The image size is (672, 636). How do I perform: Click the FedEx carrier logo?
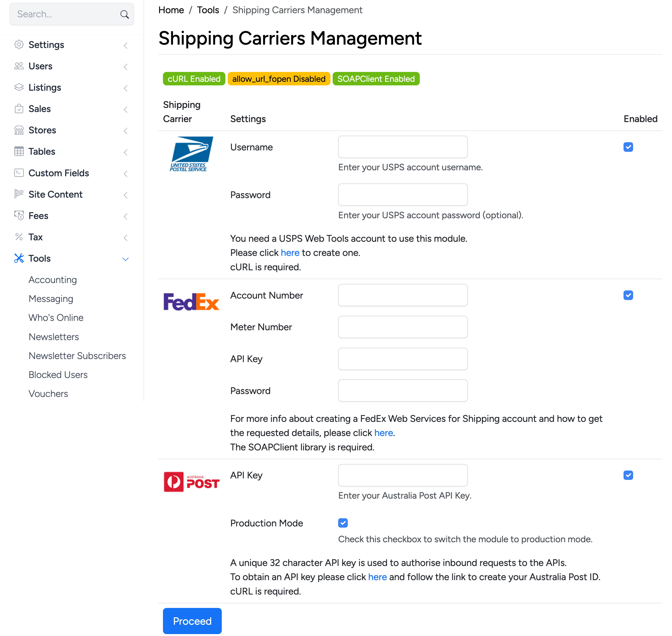[191, 302]
